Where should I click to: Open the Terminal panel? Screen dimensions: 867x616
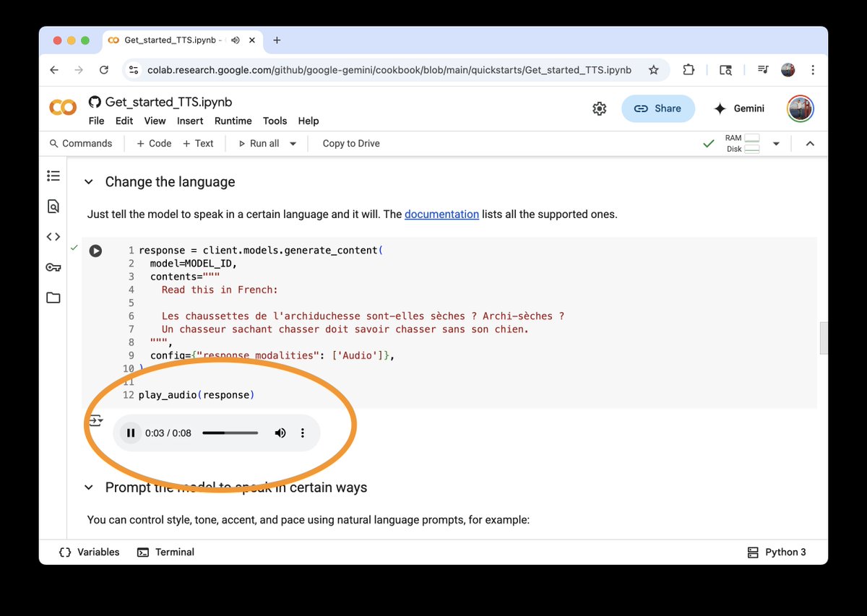click(x=165, y=552)
